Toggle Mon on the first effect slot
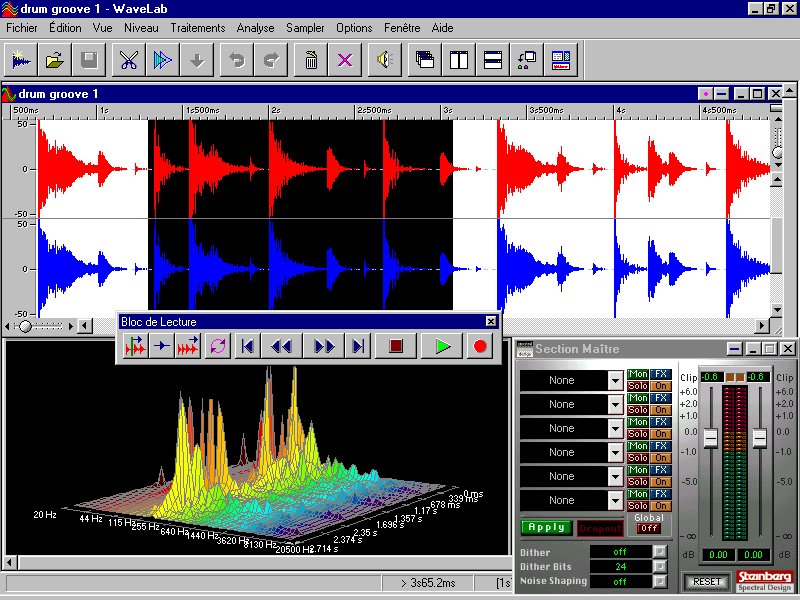The height and width of the screenshot is (600, 800). [638, 374]
